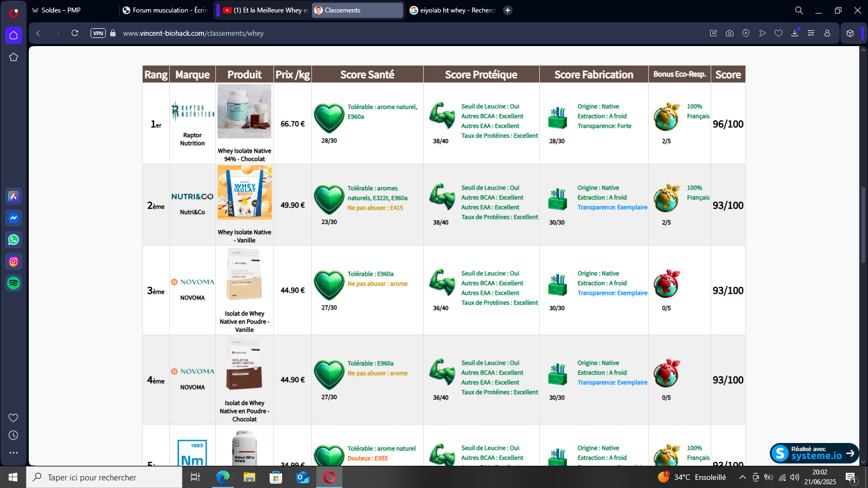The height and width of the screenshot is (488, 868).
Task: Click the Score Fabrication column header
Action: tap(594, 74)
